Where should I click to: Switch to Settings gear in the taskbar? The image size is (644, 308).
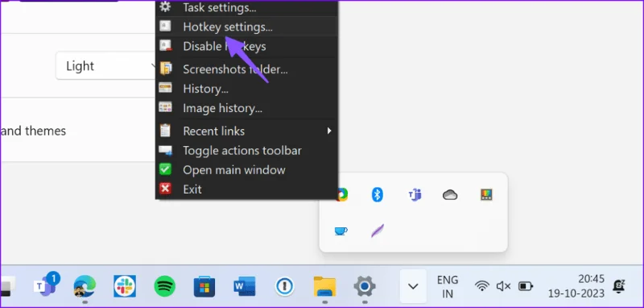point(365,286)
